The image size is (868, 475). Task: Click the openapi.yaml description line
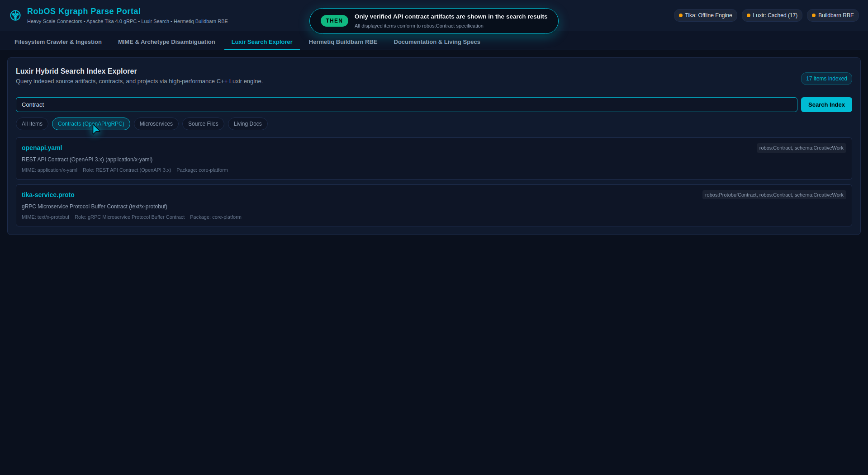(87, 160)
